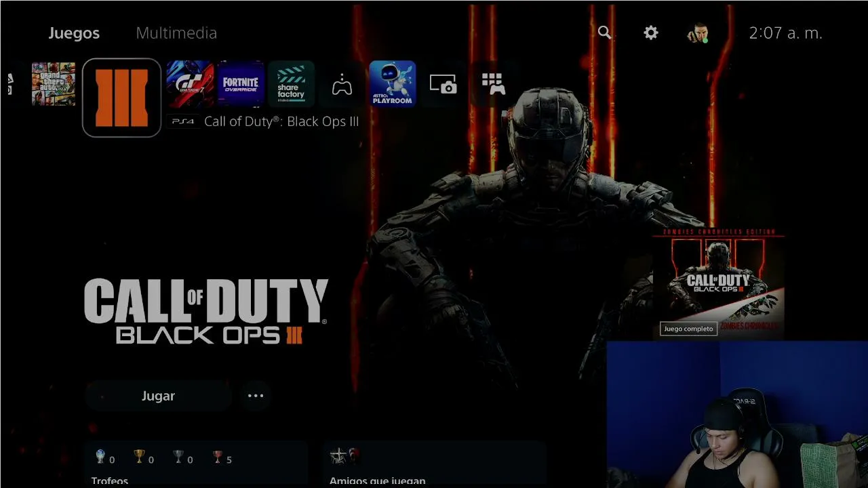Open the Amigos que juegan card

point(435,464)
